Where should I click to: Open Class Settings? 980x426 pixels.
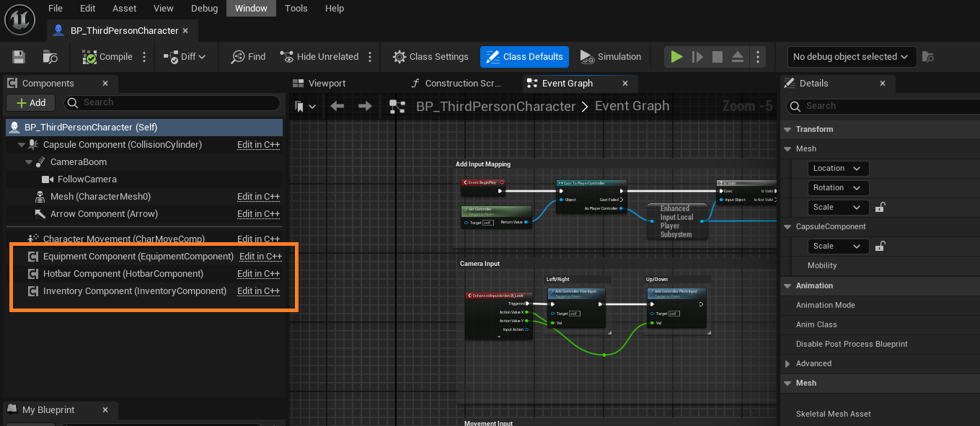[431, 57]
